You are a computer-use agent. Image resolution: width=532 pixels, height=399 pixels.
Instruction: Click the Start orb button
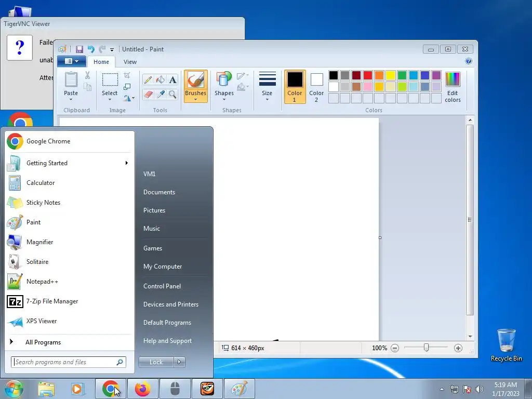click(x=14, y=389)
